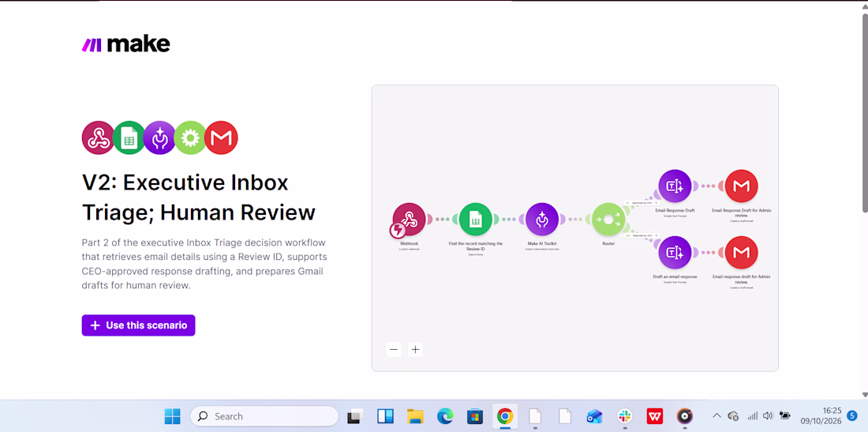Open WPS Office from the taskbar
Screen dimensions: 868x432
tap(655, 416)
